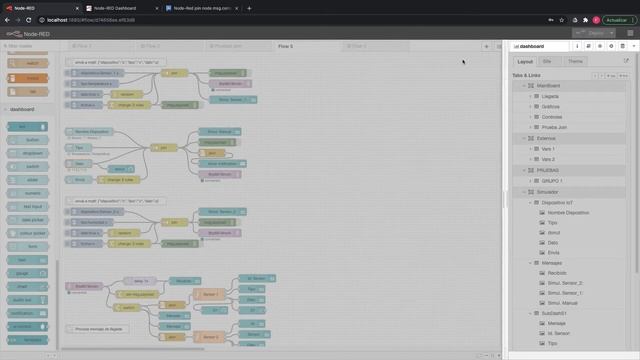Image resolution: width=640 pixels, height=360 pixels.
Task: Trigger first inject button in third group
Action: point(67,212)
